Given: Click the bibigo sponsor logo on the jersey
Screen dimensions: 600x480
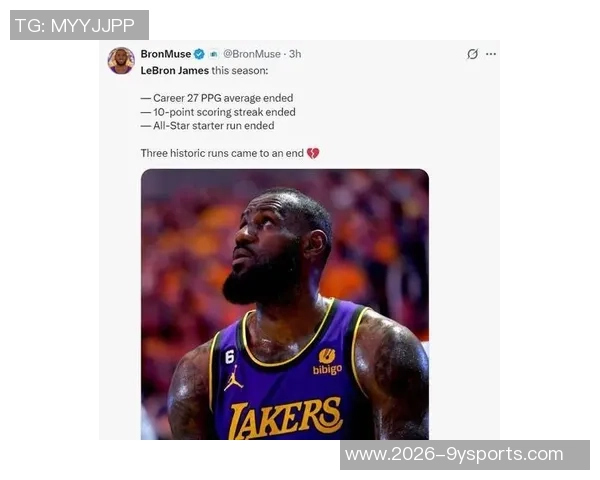Looking at the screenshot, I should (327, 362).
